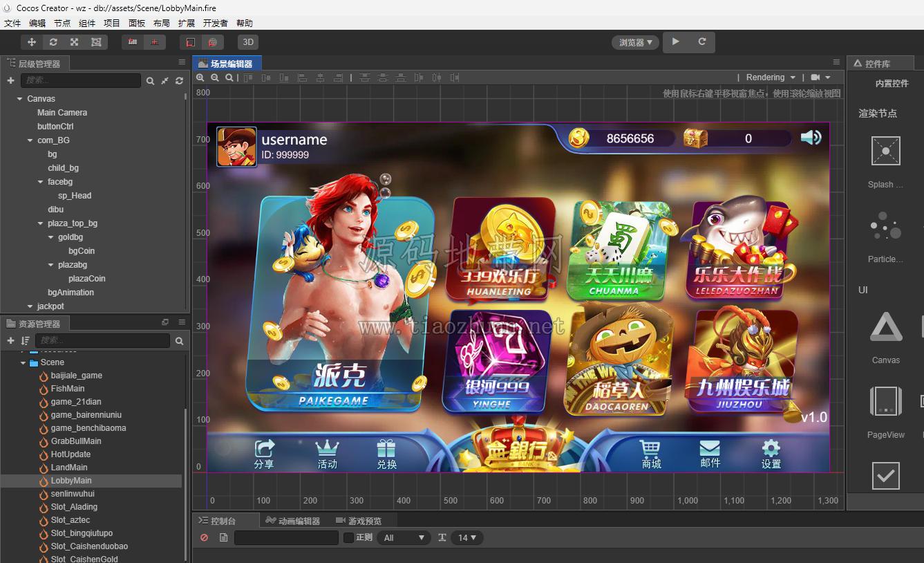This screenshot has width=924, height=563.
Task: Clear the console with the red icon
Action: pyautogui.click(x=204, y=537)
